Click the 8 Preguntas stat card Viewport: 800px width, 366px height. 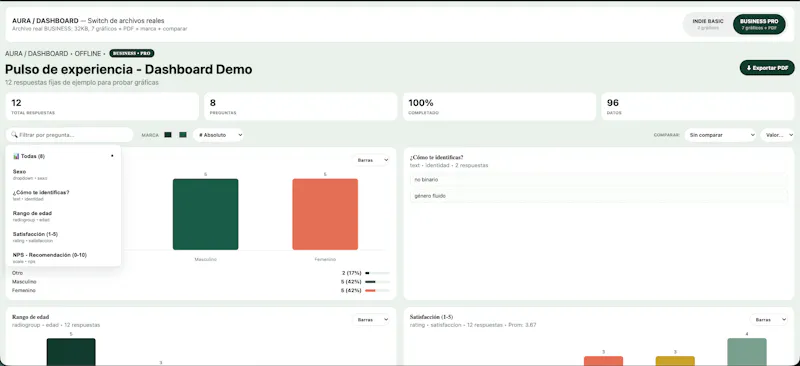click(301, 107)
